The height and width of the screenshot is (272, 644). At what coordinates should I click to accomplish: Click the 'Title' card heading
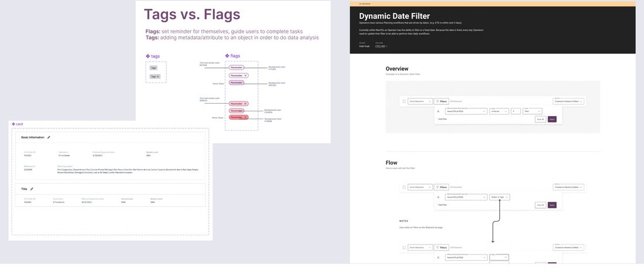[x=24, y=189]
